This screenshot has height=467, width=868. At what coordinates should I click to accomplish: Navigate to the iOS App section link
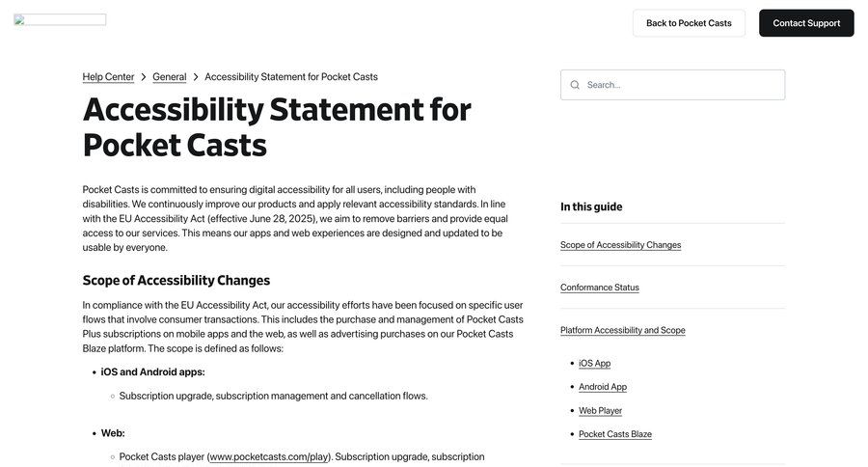[x=594, y=364]
